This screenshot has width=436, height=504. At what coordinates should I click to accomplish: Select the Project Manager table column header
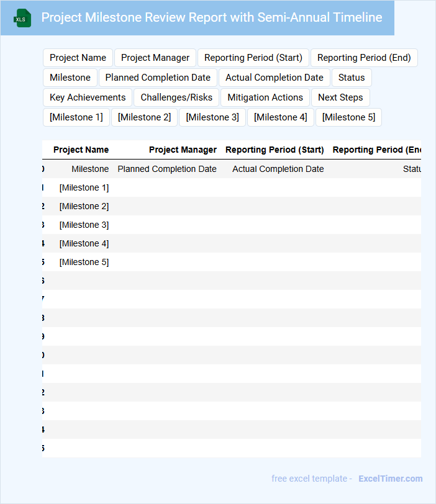183,150
